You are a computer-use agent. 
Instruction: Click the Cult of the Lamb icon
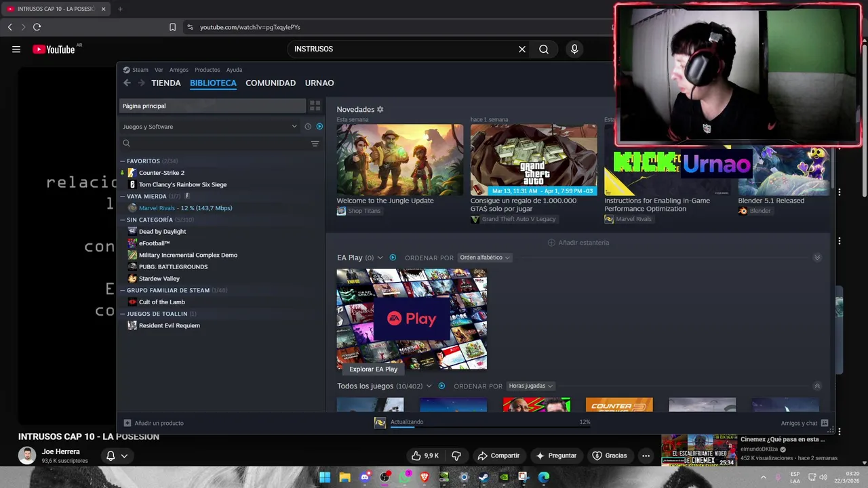132,302
